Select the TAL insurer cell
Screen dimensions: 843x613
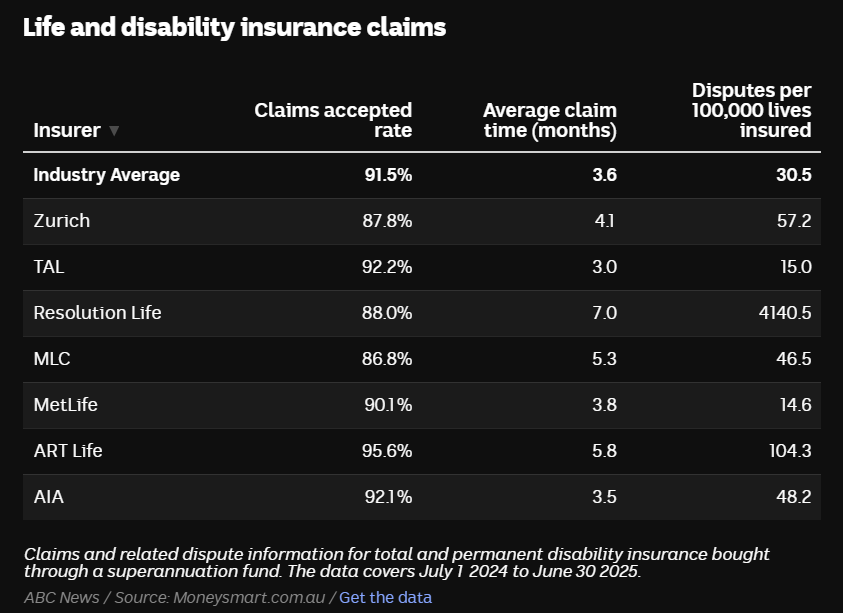point(49,267)
